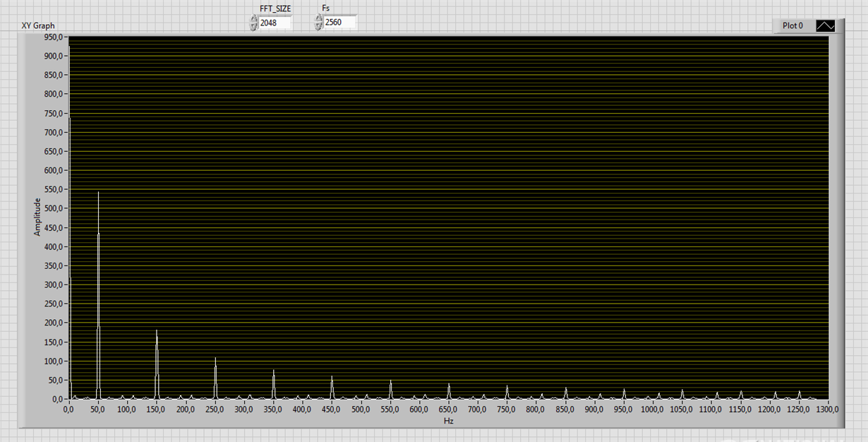Select the Plot 0 legend label
This screenshot has height=442, width=868.
point(792,25)
